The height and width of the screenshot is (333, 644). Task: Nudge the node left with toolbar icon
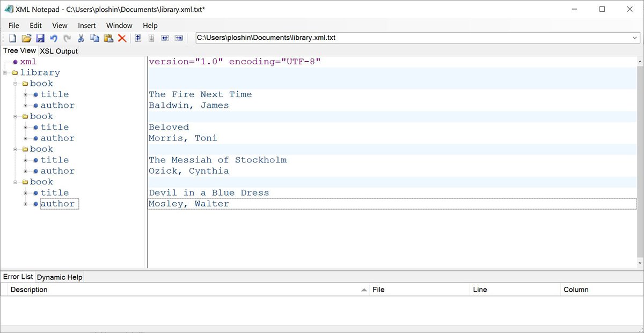pyautogui.click(x=165, y=38)
